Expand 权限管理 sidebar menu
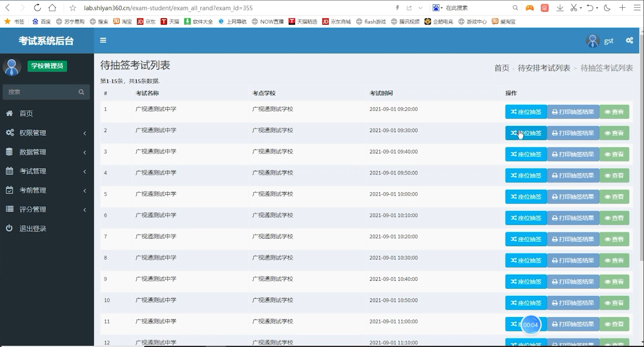The image size is (644, 347). pyautogui.click(x=47, y=133)
